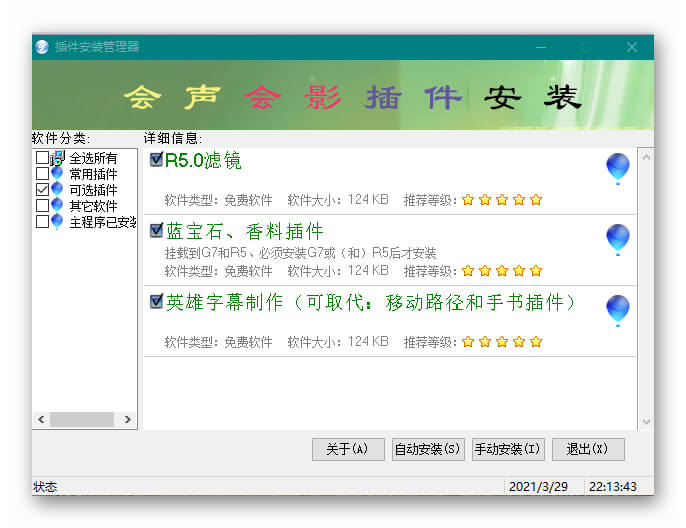
Task: Click the app icon in the title bar
Action: point(42,47)
